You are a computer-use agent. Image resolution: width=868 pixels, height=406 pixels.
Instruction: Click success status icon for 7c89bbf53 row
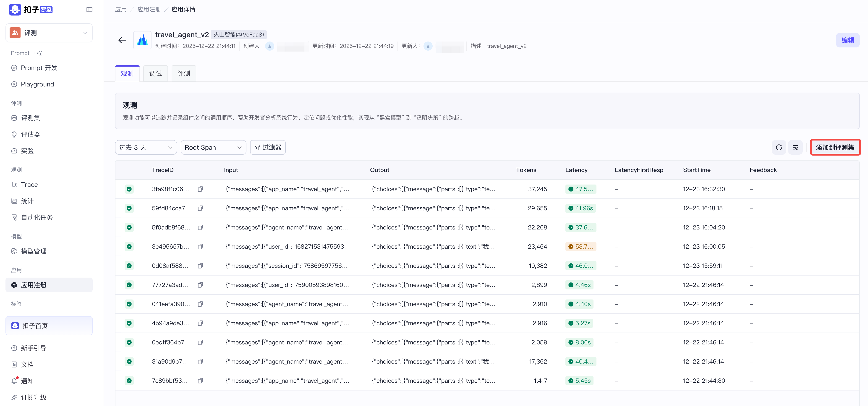(x=129, y=381)
